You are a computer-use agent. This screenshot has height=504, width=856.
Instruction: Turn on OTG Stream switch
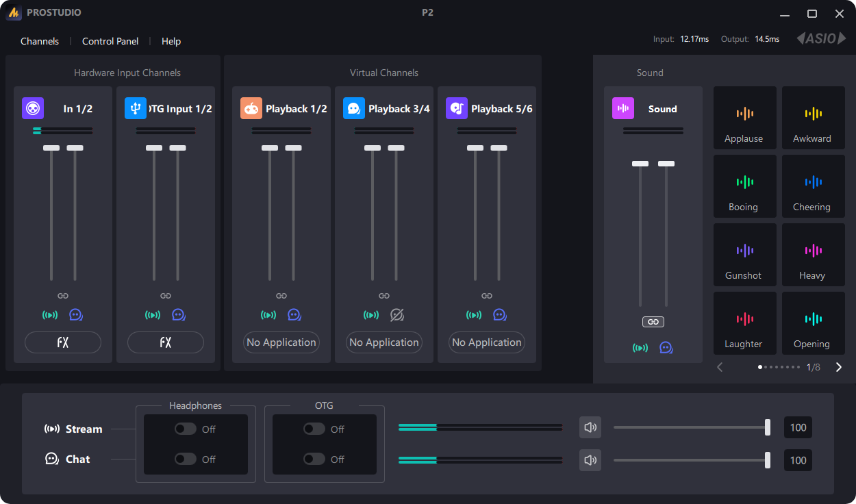tap(314, 429)
